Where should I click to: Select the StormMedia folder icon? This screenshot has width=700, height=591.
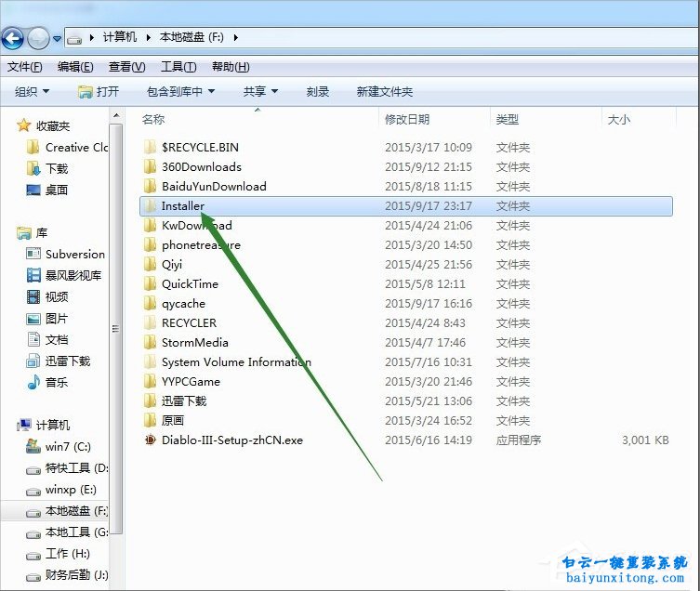pyautogui.click(x=150, y=342)
